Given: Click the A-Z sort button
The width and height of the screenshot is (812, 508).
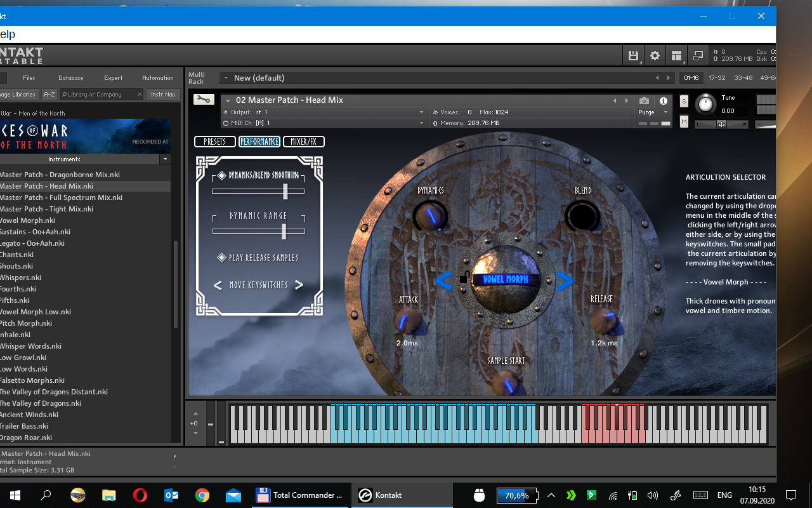Looking at the screenshot, I should coord(49,95).
